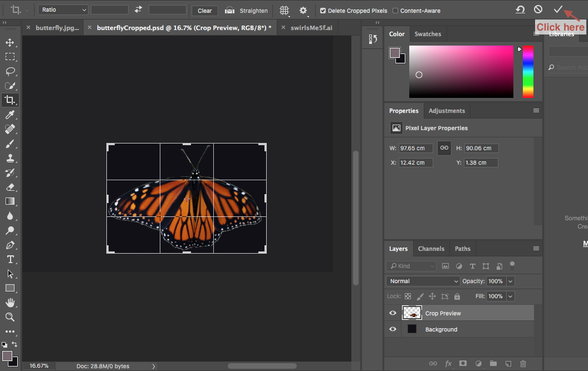Switch to the Adjustments tab
Viewport: 588px width, 371px height.
click(447, 111)
